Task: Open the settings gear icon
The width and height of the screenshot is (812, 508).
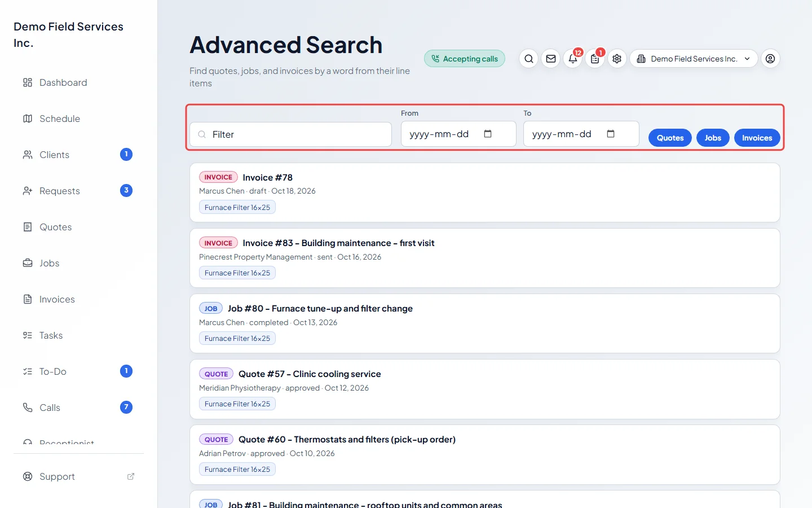Action: point(617,59)
